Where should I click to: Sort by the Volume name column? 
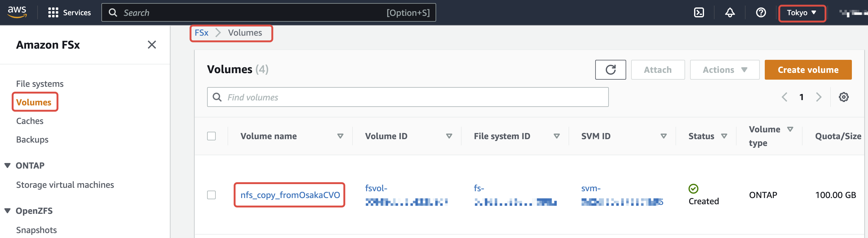click(x=340, y=136)
